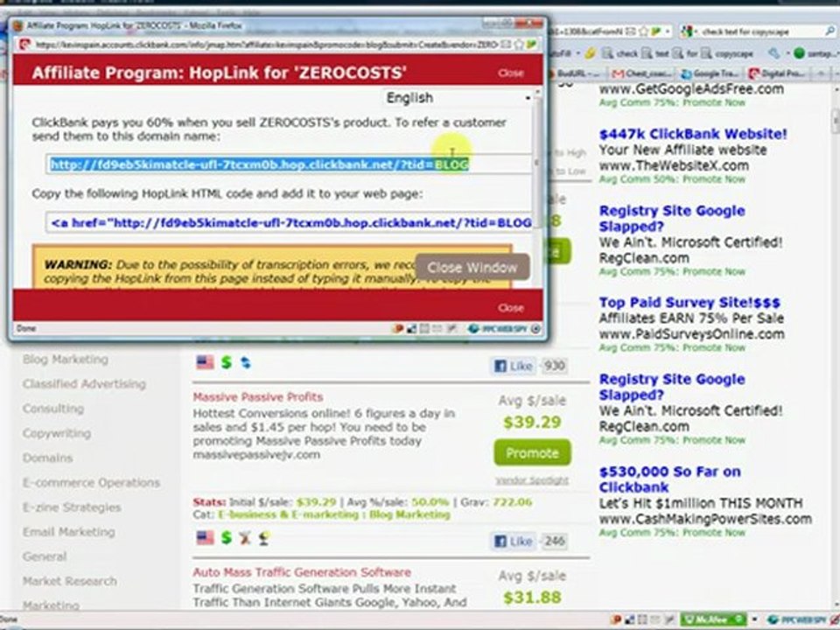This screenshot has width=840, height=630.
Task: Open the first 'Registry Site Google Slapped?' ad
Action: [672, 219]
